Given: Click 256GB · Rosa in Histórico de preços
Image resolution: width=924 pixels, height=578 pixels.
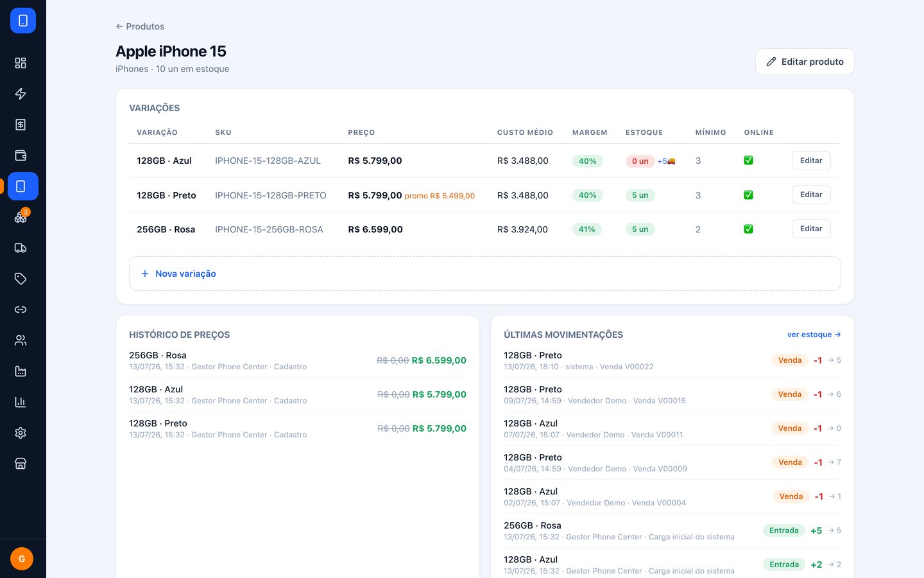Looking at the screenshot, I should (158, 355).
